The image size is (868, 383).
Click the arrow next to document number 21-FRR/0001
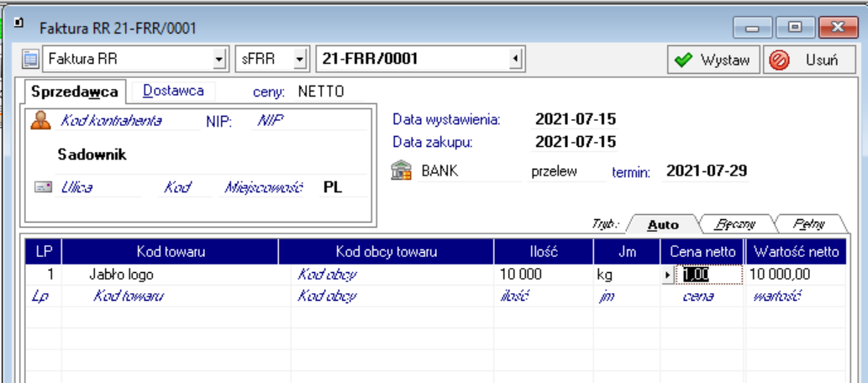click(514, 60)
